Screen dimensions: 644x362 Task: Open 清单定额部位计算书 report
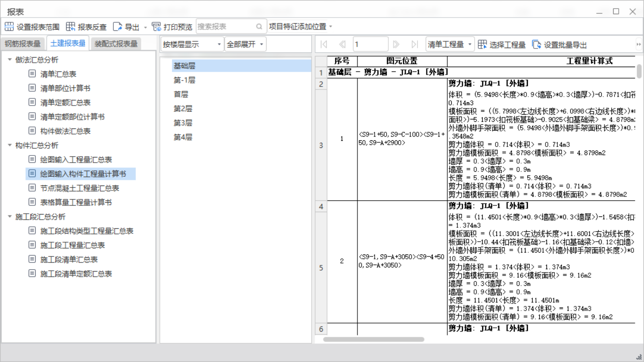click(x=72, y=117)
